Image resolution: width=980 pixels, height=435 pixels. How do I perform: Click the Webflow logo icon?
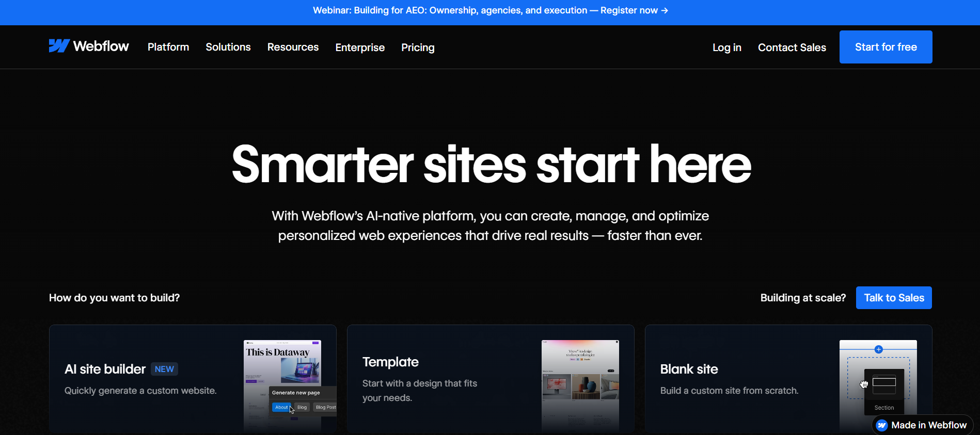(59, 46)
